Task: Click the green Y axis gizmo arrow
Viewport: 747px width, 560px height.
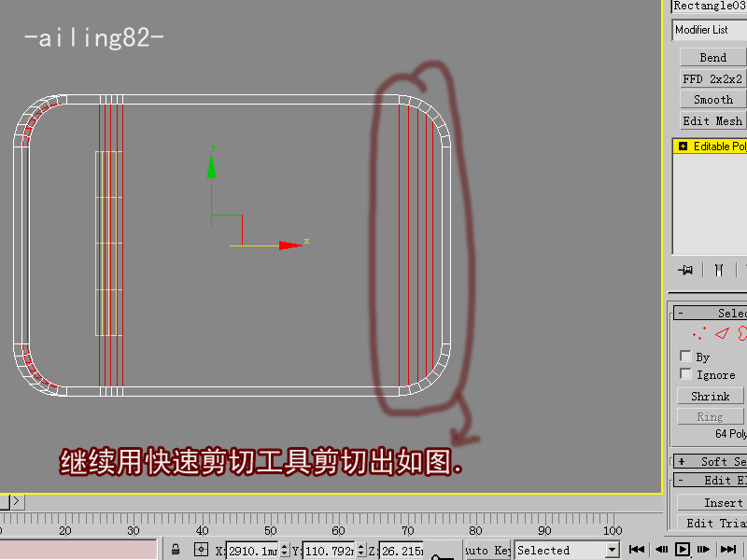Action: [x=211, y=165]
